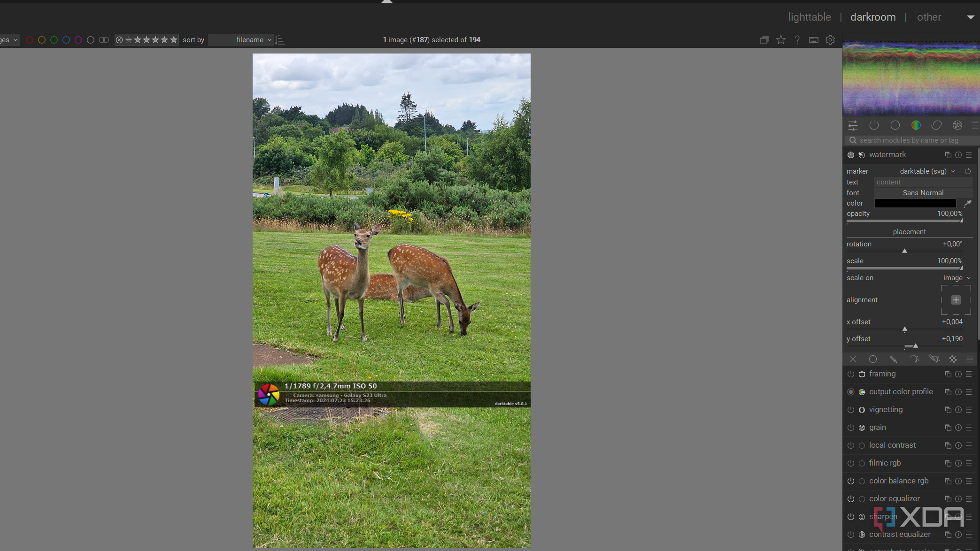This screenshot has width=980, height=551.
Task: Switch to the darkroom view
Action: 872,17
